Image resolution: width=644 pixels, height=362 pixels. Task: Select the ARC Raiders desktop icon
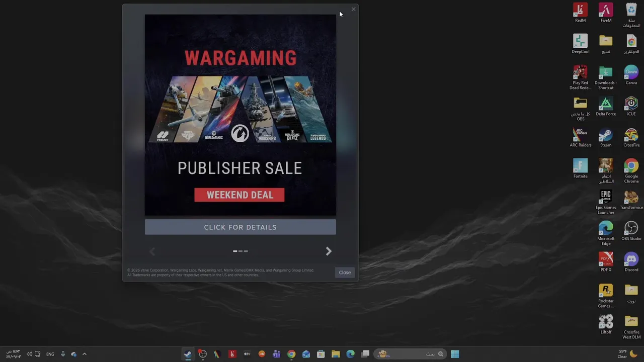(580, 138)
